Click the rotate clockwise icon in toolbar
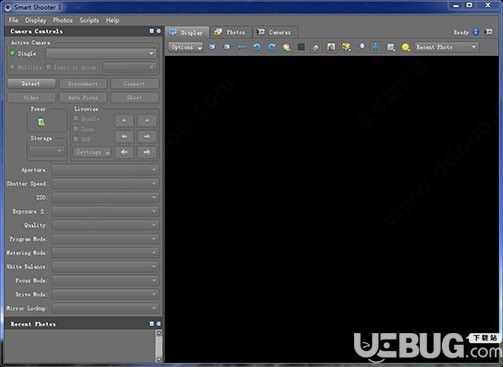The height and width of the screenshot is (367, 503). pos(272,47)
